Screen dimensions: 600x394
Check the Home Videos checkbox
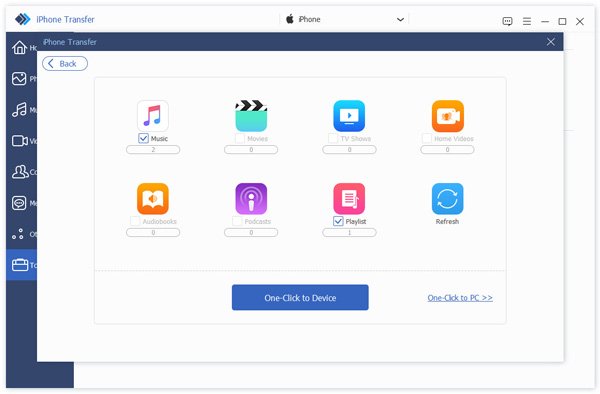pyautogui.click(x=426, y=138)
